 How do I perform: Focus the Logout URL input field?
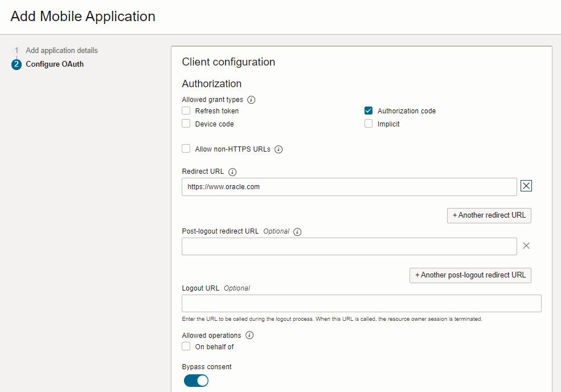(x=361, y=304)
